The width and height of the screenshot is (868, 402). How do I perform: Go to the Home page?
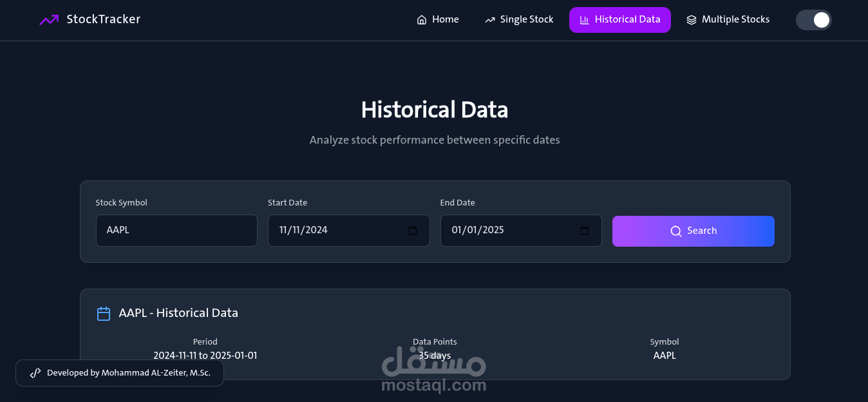438,20
